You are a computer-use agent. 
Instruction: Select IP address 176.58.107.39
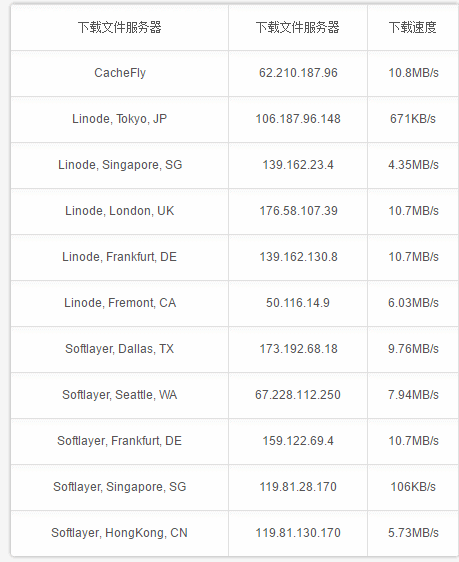[x=298, y=211]
